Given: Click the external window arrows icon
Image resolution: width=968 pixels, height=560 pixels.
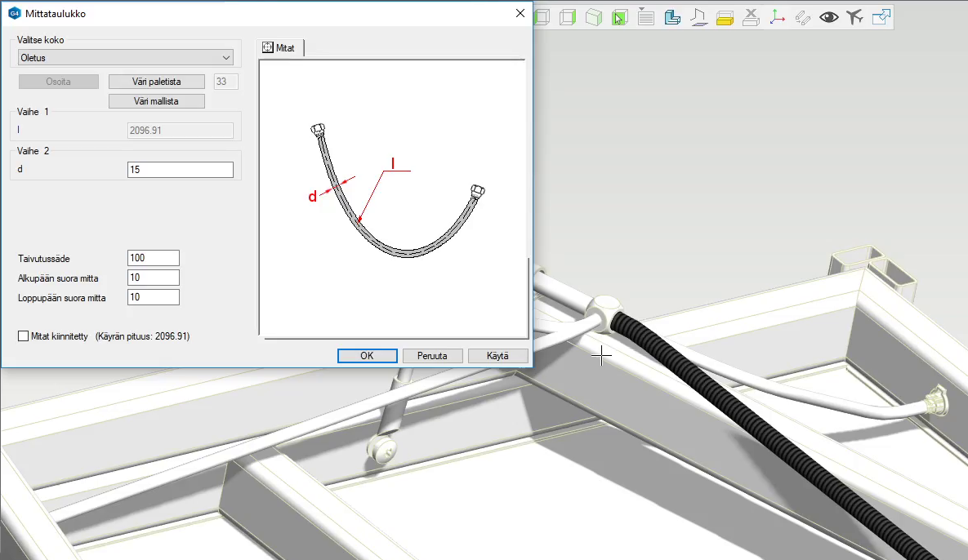Looking at the screenshot, I should (x=881, y=16).
